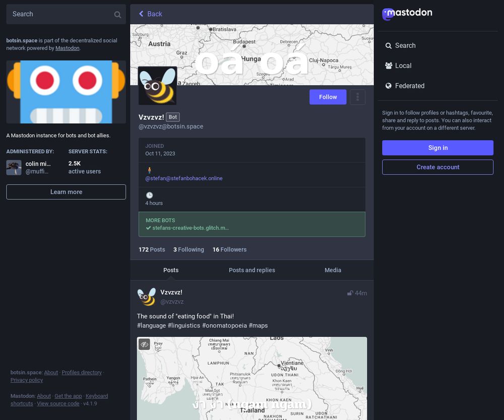Switch to the Media tab
The height and width of the screenshot is (420, 504).
333,270
